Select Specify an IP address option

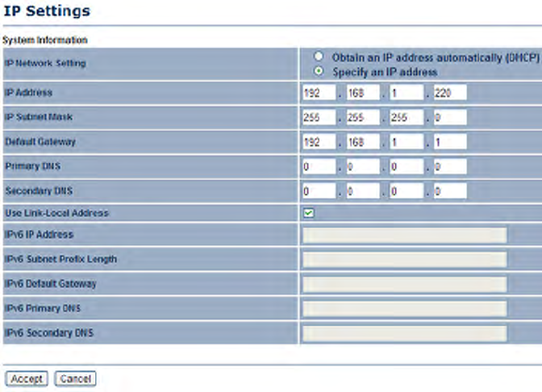pos(319,71)
